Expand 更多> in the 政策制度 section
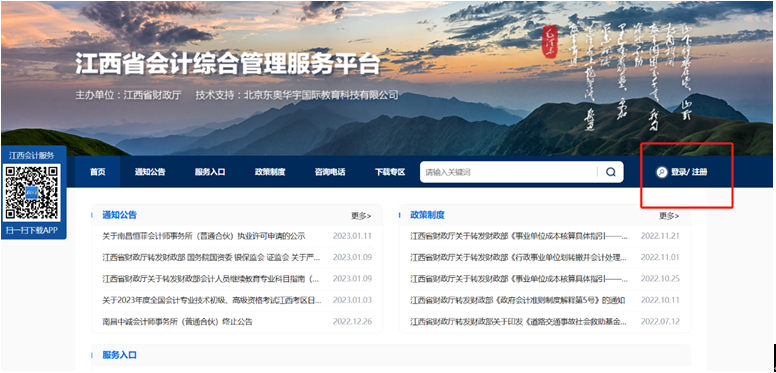The height and width of the screenshot is (373, 776). coord(669,216)
